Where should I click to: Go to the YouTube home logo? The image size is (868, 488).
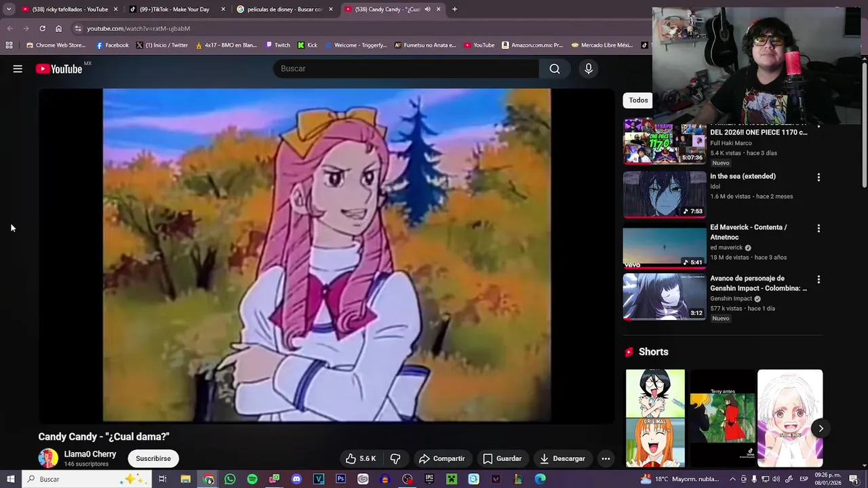coord(59,68)
